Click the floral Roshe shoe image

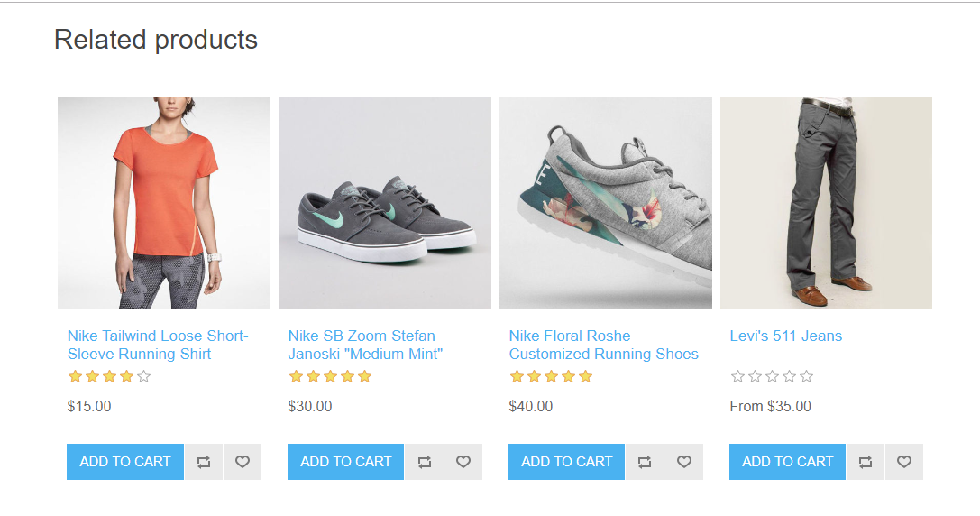[x=606, y=203]
